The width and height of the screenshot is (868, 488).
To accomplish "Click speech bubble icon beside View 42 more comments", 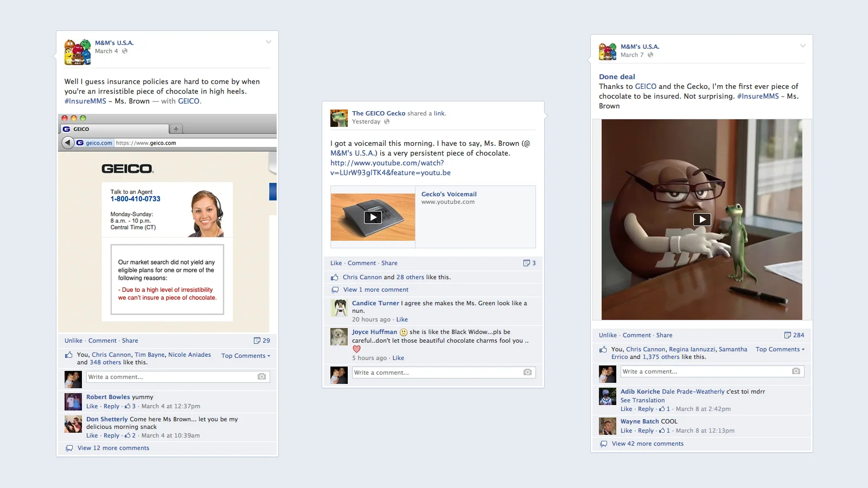I will coord(604,444).
